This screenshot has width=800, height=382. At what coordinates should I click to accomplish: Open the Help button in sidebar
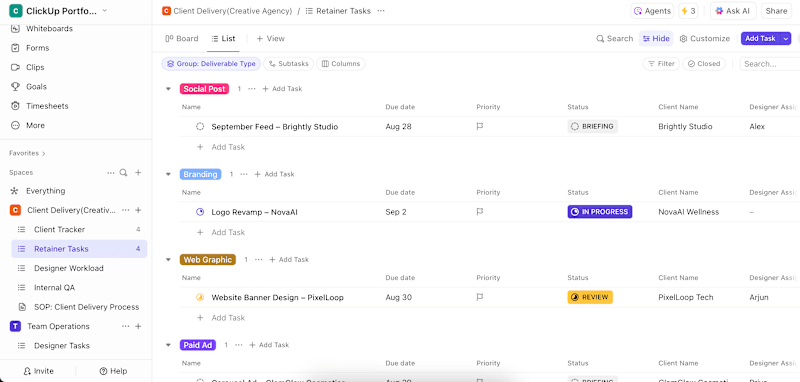(113, 371)
